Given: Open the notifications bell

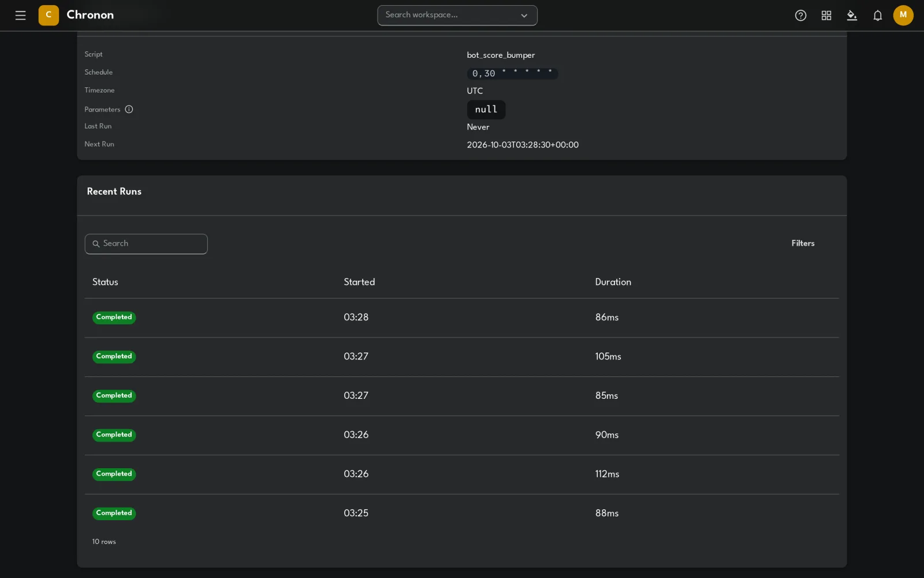Looking at the screenshot, I should 878,16.
